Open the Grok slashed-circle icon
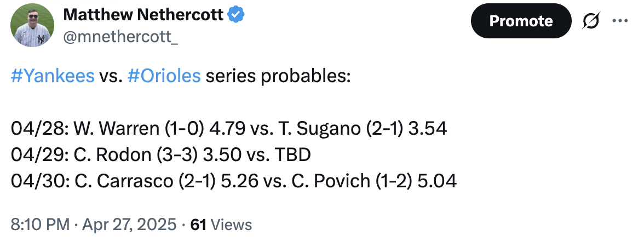The width and height of the screenshot is (644, 241). point(591,21)
